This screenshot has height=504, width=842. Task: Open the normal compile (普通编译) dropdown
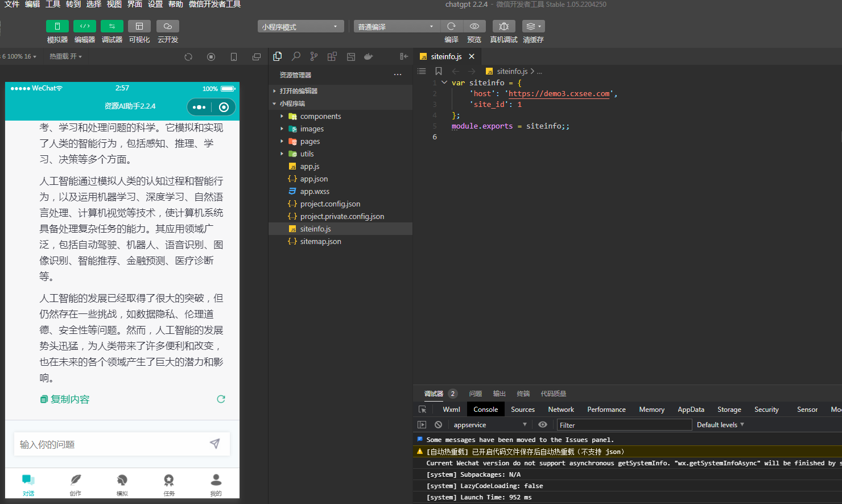click(x=397, y=26)
